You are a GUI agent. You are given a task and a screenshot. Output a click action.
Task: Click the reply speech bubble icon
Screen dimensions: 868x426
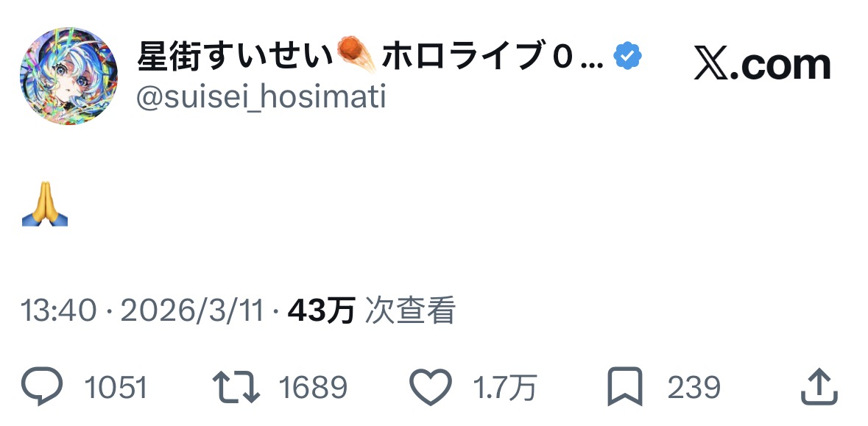tap(42, 386)
